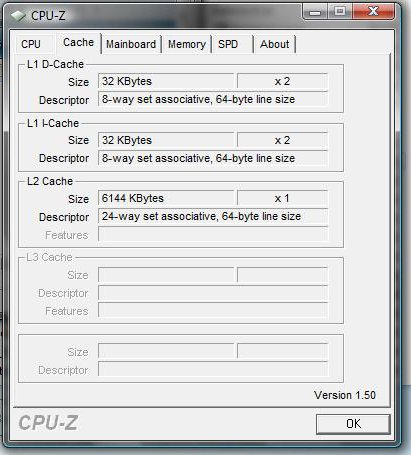Select the L2 24-way descriptor field
Image resolution: width=411 pixels, height=455 pixels.
[x=213, y=216]
